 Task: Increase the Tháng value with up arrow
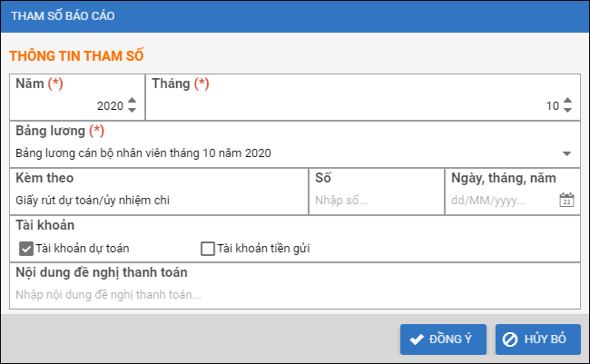(x=567, y=101)
